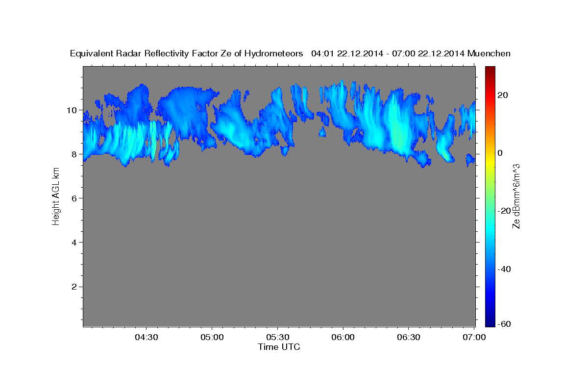
Task: Click the 07:00 time tick label
Action: 474,338
